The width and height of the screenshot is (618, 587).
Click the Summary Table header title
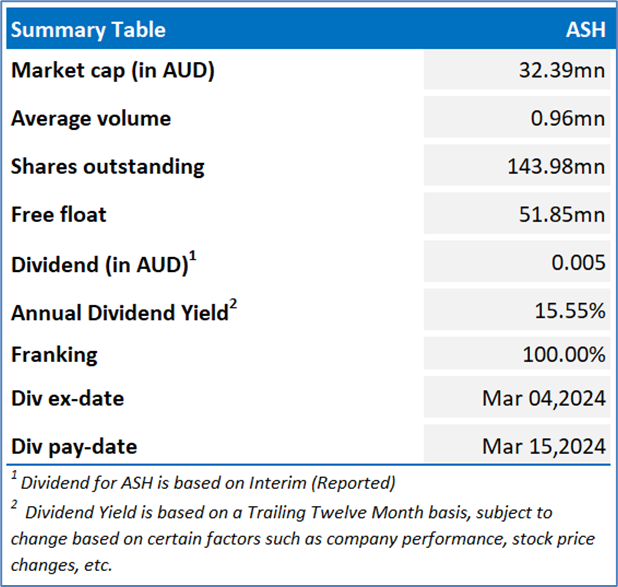(88, 29)
